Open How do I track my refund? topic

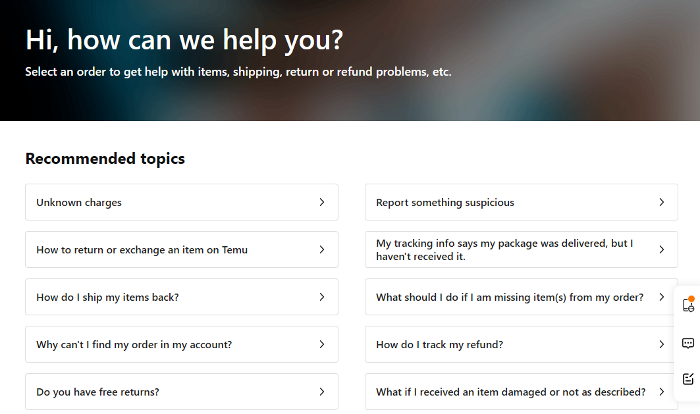(x=439, y=344)
